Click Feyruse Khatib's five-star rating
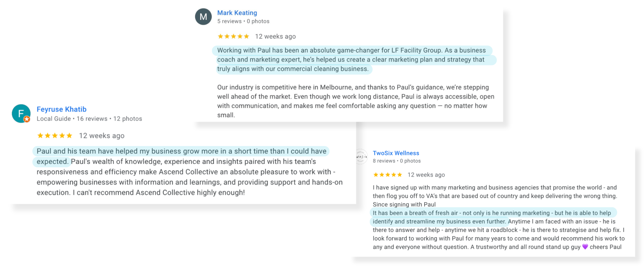The width and height of the screenshot is (644, 268). click(x=55, y=136)
